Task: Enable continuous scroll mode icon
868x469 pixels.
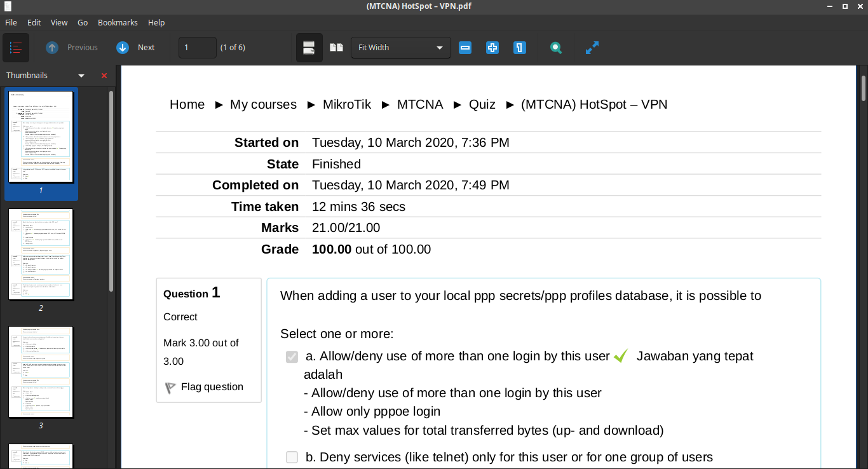Action: (309, 48)
